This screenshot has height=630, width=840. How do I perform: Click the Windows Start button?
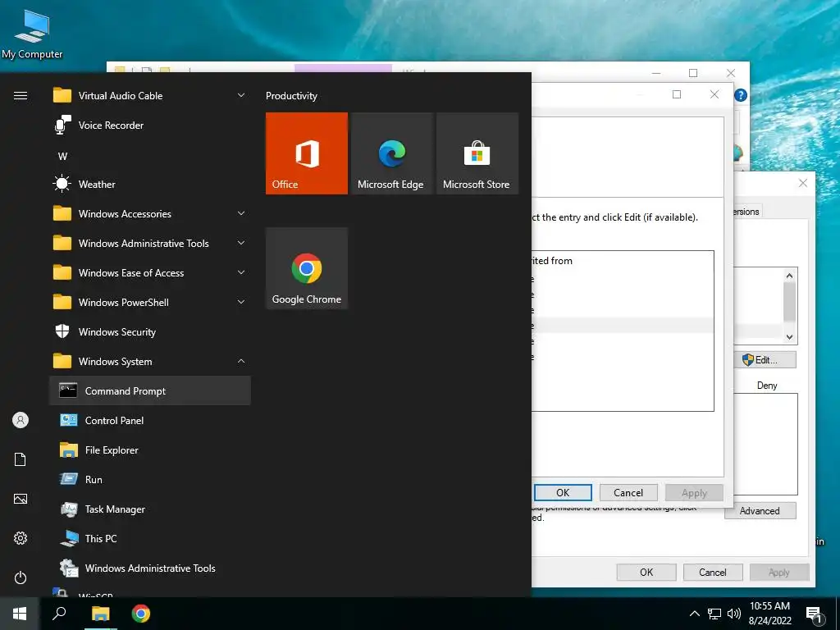(x=20, y=614)
